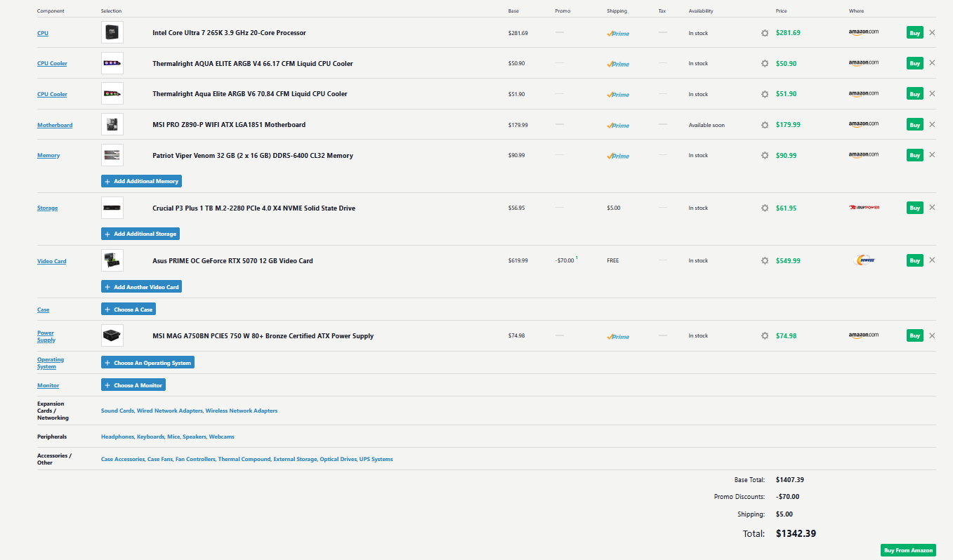Click Buy for Asus PRIME RTX 5070
The image size is (953, 560).
point(914,260)
